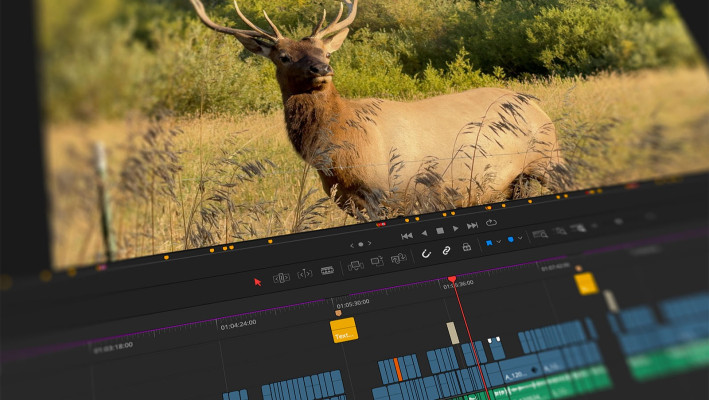Screen dimensions: 709x400
Task: Add a blue flag to clip
Action: (x=489, y=243)
